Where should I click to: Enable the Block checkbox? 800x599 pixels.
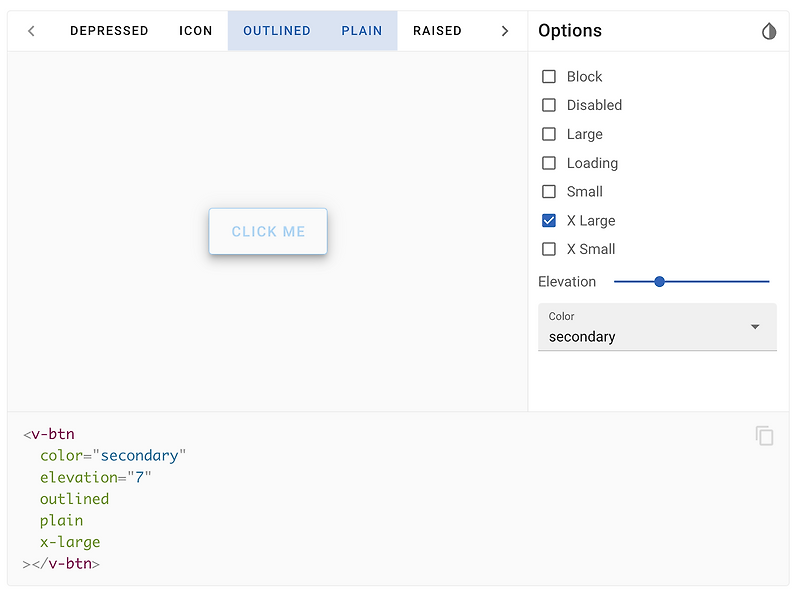[549, 77]
